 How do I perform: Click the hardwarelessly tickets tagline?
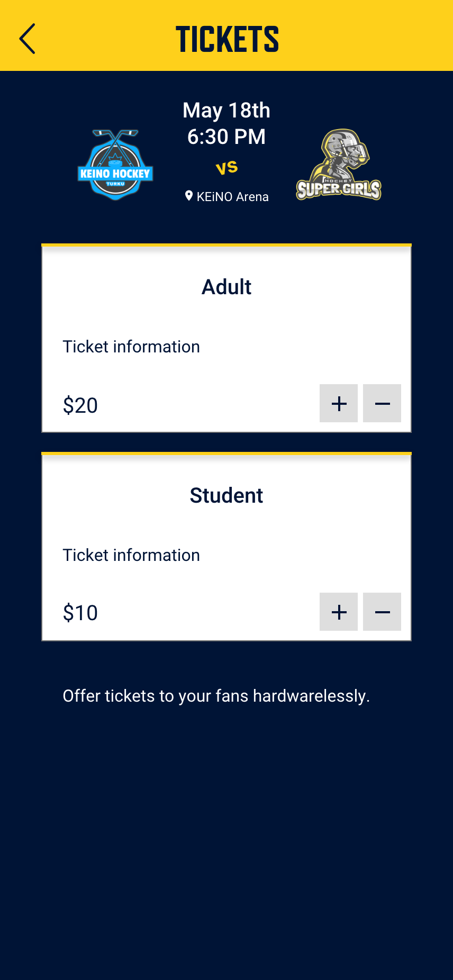pos(216,696)
